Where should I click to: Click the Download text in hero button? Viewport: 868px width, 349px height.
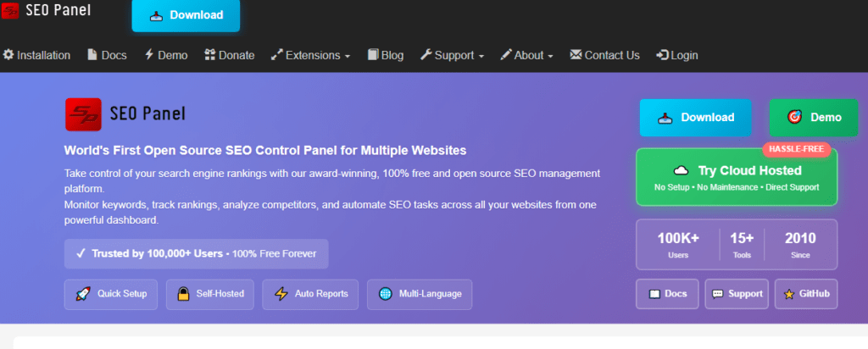pyautogui.click(x=708, y=117)
